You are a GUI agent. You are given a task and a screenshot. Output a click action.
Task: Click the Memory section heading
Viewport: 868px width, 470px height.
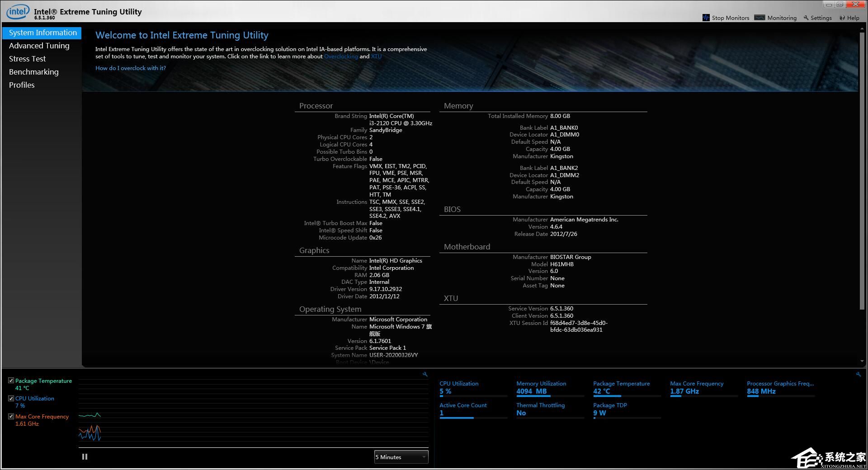coord(458,106)
